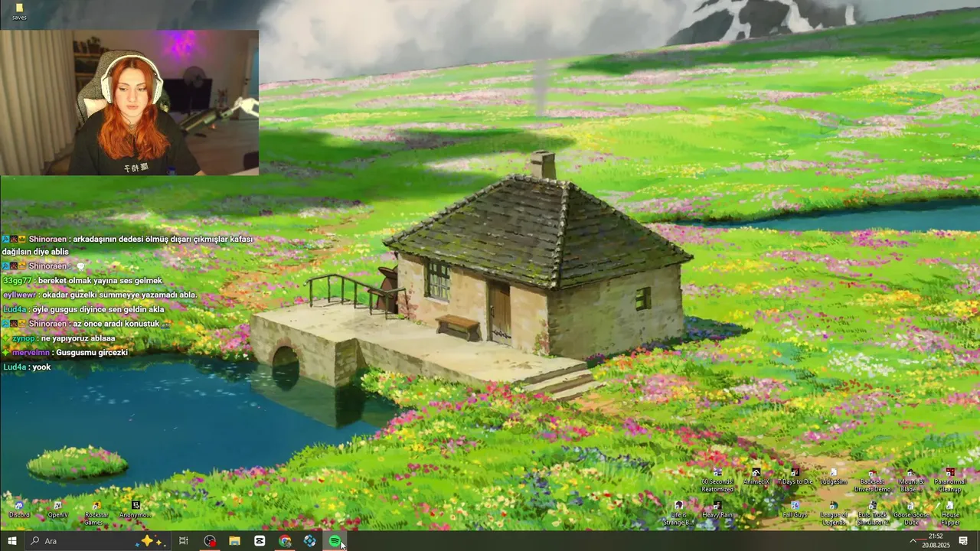Open Google Chrome from the taskbar
The height and width of the screenshot is (551, 980).
pyautogui.click(x=285, y=541)
